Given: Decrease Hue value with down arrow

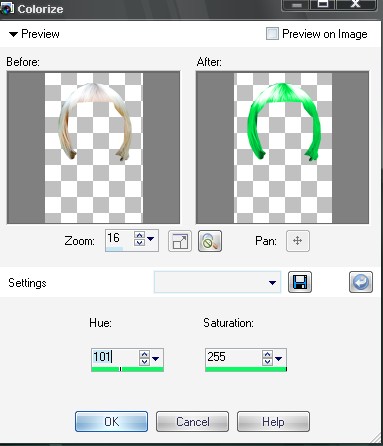Looking at the screenshot, I should (x=145, y=362).
